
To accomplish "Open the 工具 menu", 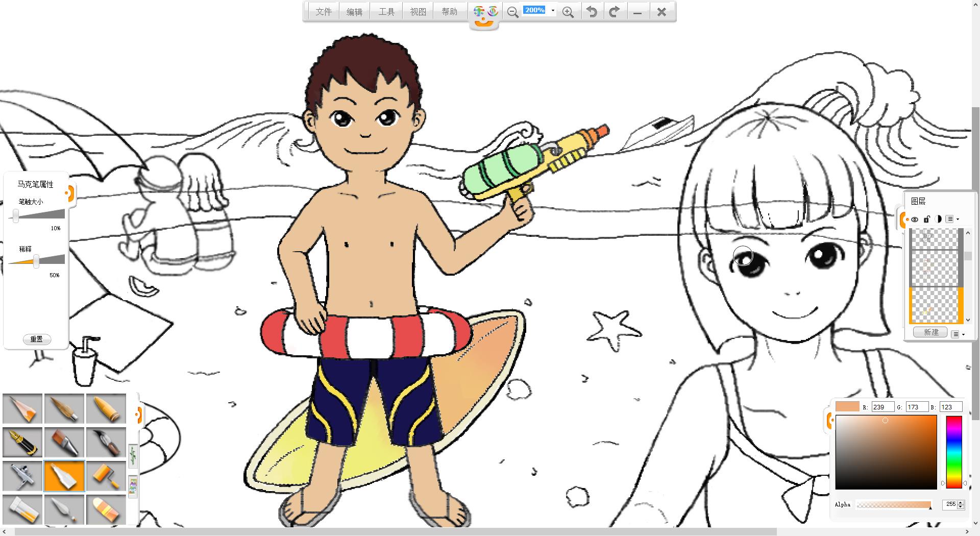I will tap(386, 12).
